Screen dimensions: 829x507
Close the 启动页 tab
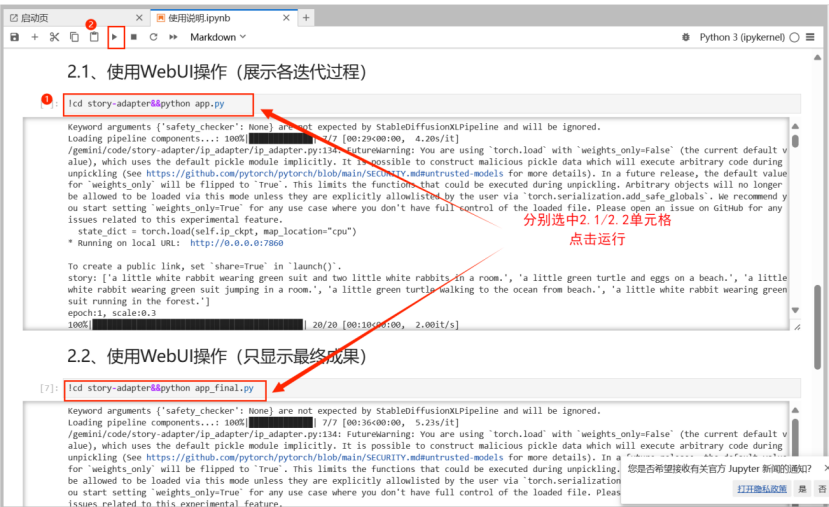click(x=139, y=18)
